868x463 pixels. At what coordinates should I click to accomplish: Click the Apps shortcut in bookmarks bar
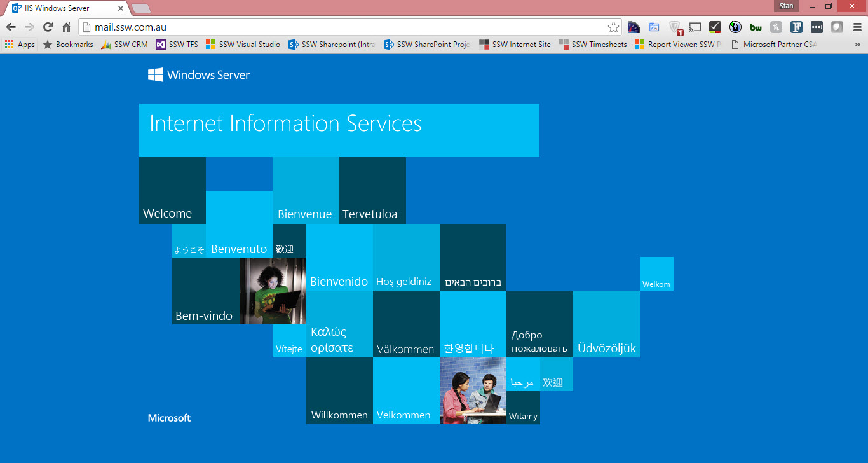tap(20, 45)
